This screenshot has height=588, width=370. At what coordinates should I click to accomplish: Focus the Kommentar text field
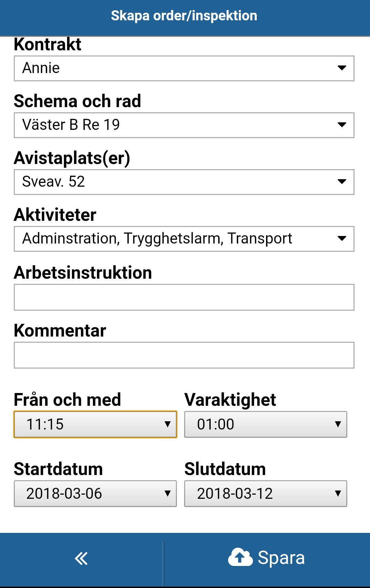click(184, 355)
